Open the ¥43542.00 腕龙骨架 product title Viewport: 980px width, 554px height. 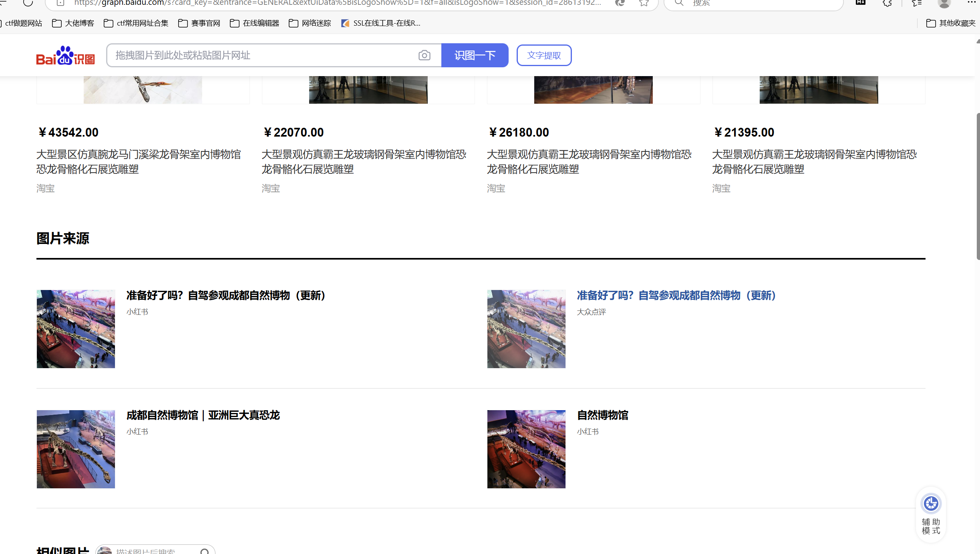pos(139,162)
